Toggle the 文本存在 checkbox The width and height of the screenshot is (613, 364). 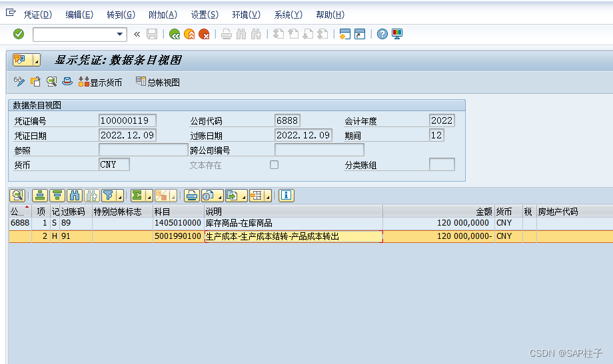[274, 165]
